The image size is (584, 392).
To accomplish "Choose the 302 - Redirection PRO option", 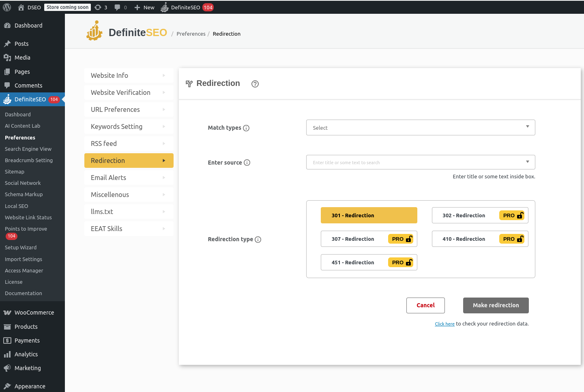I will point(480,215).
